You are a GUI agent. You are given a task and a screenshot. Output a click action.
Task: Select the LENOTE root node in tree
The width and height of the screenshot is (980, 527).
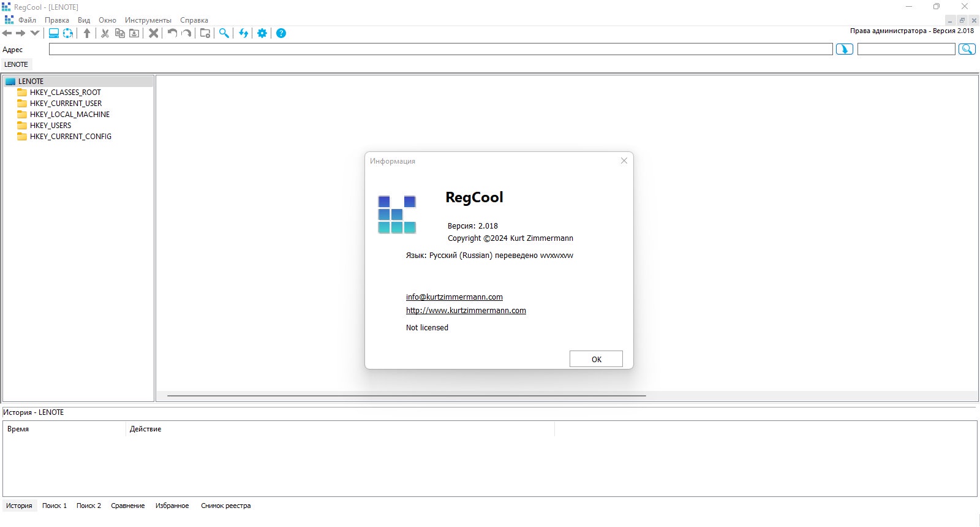[31, 82]
